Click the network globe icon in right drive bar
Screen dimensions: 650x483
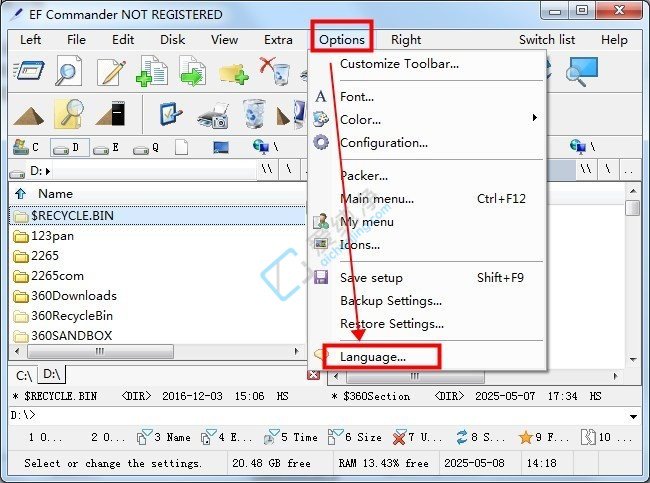pos(578,146)
